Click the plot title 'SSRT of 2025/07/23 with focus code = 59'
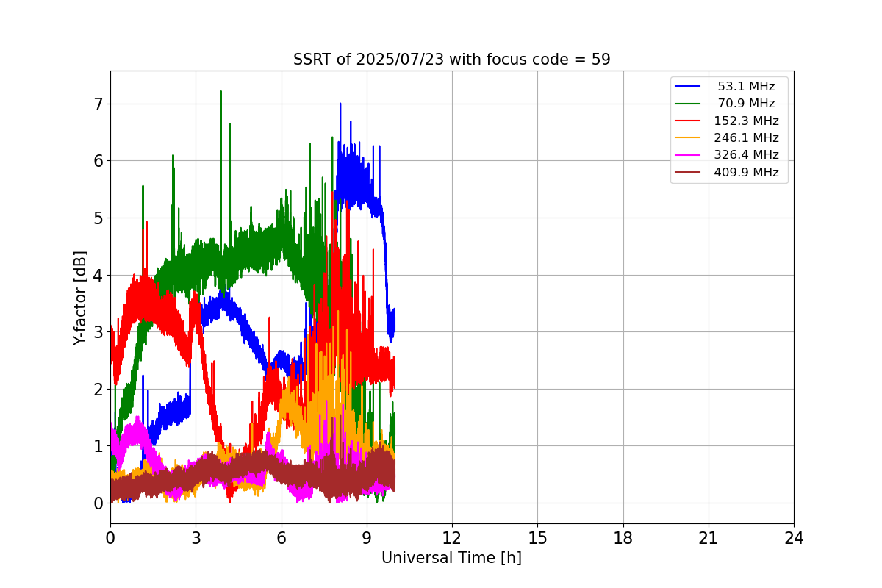Screen dimensions: 882x588 (451, 60)
